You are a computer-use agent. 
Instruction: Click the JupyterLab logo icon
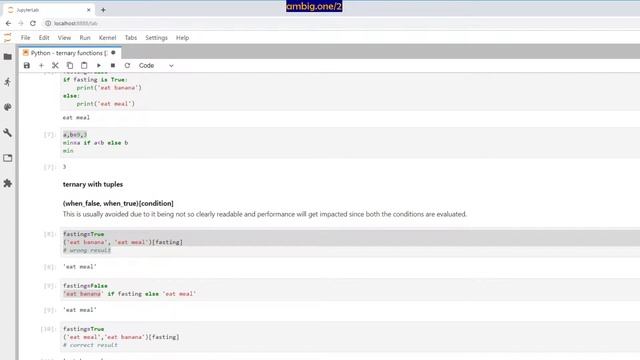8,38
